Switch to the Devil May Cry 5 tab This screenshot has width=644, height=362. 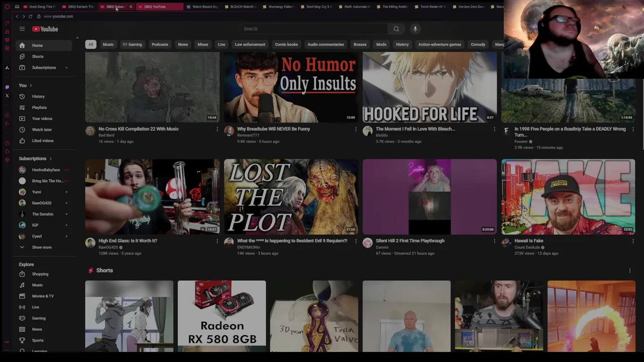click(x=316, y=7)
